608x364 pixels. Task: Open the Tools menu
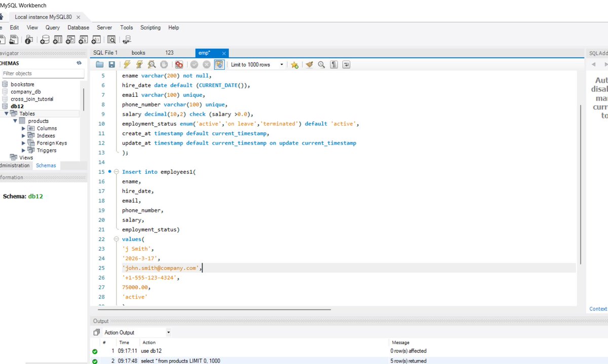coord(127,27)
